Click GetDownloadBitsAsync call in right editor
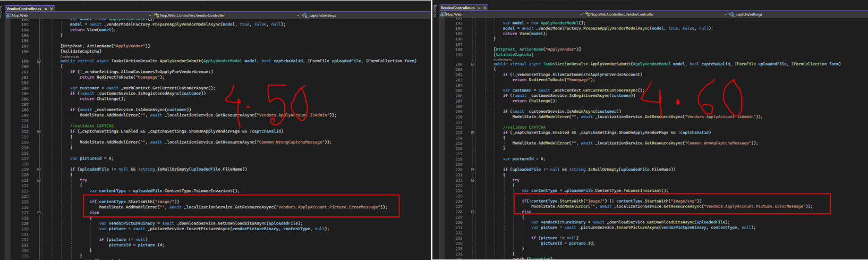This screenshot has height=260, width=868. [x=671, y=222]
